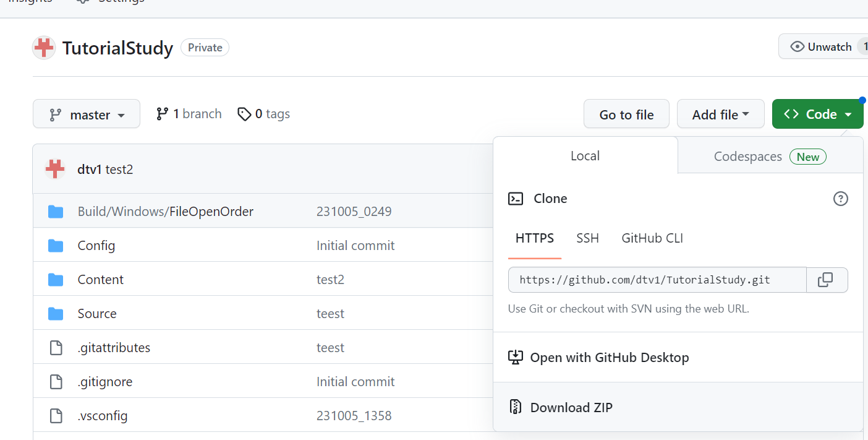Open the .gitattributes file
Image resolution: width=868 pixels, height=440 pixels.
pyautogui.click(x=114, y=348)
